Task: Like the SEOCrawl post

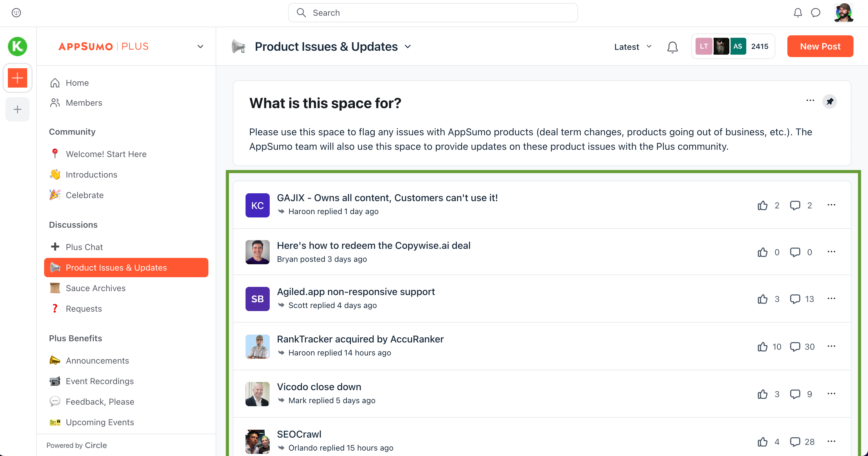Action: coord(762,442)
